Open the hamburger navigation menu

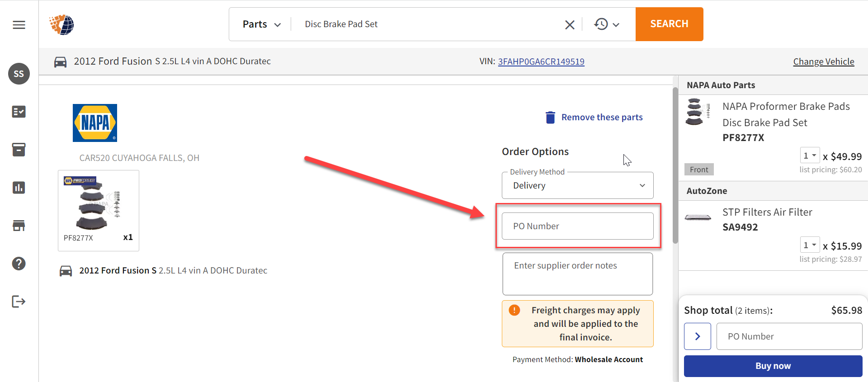(19, 24)
